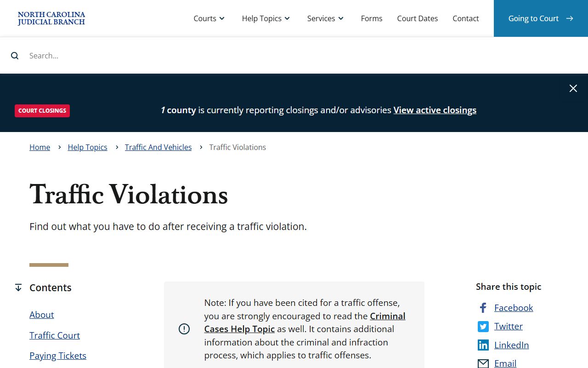
Task: Expand the Services dropdown menu
Action: [325, 18]
